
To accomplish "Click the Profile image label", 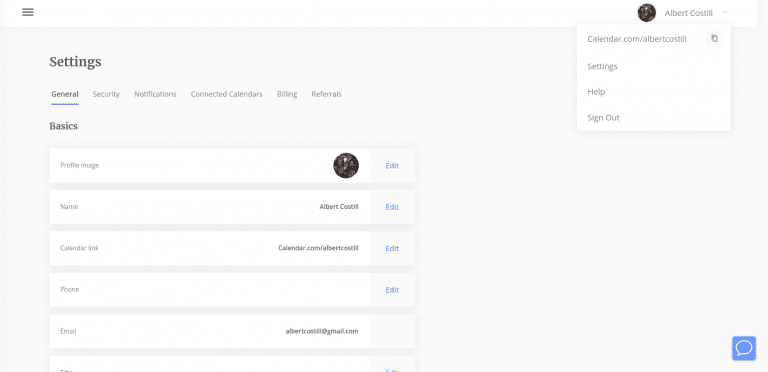I will click(79, 165).
